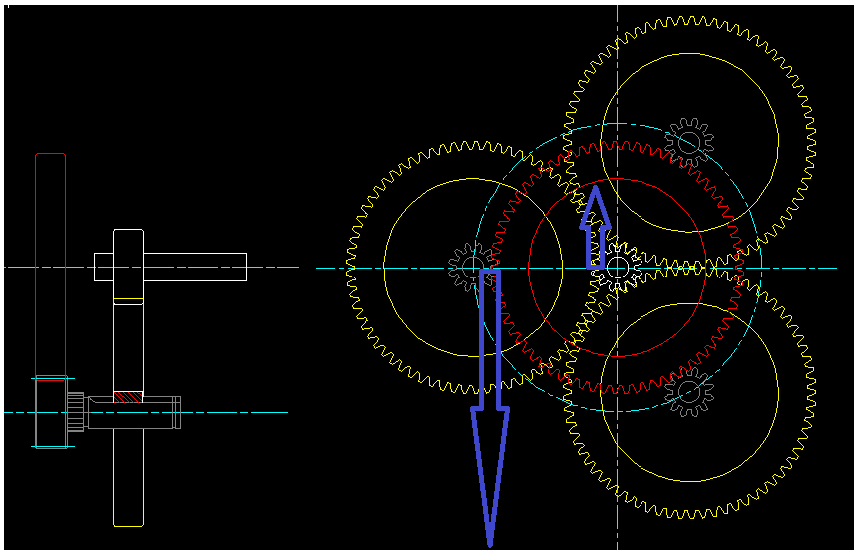The width and height of the screenshot is (858, 552).
Task: Select the white horizontal shaft in side view
Action: (x=170, y=267)
